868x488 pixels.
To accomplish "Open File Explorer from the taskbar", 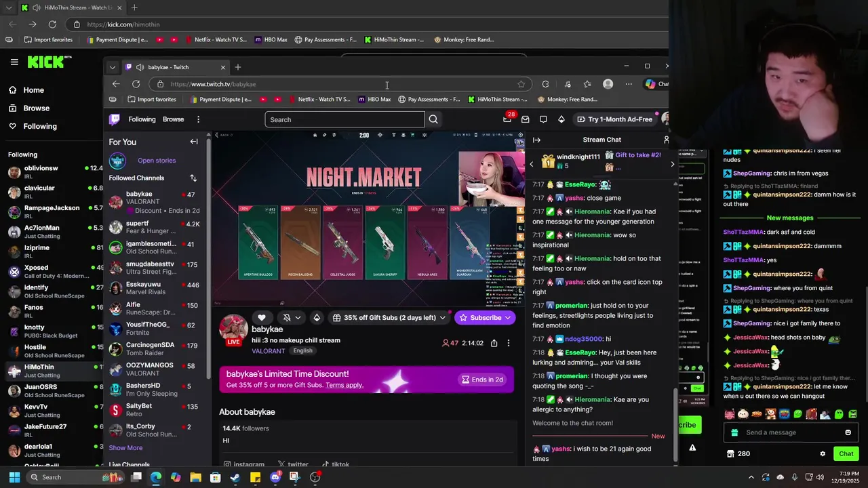I will pyautogui.click(x=195, y=477).
